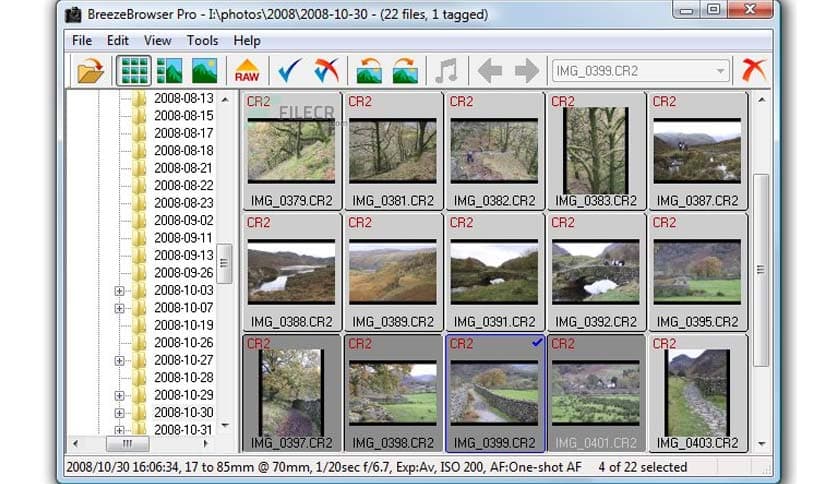Click the RAW conversion icon
The width and height of the screenshot is (836, 484).
coord(247,70)
